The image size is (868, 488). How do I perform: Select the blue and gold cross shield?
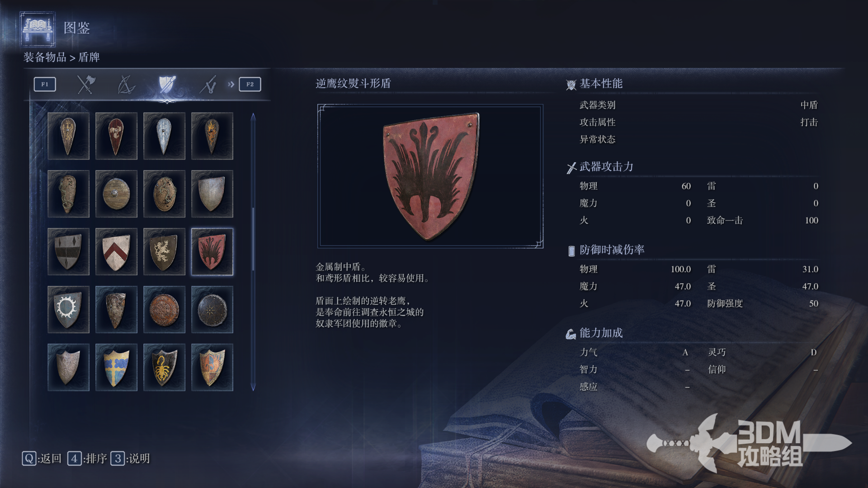pyautogui.click(x=116, y=367)
